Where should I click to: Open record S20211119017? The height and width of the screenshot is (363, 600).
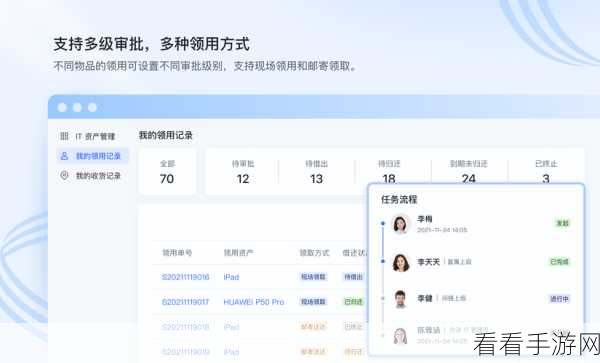[186, 302]
